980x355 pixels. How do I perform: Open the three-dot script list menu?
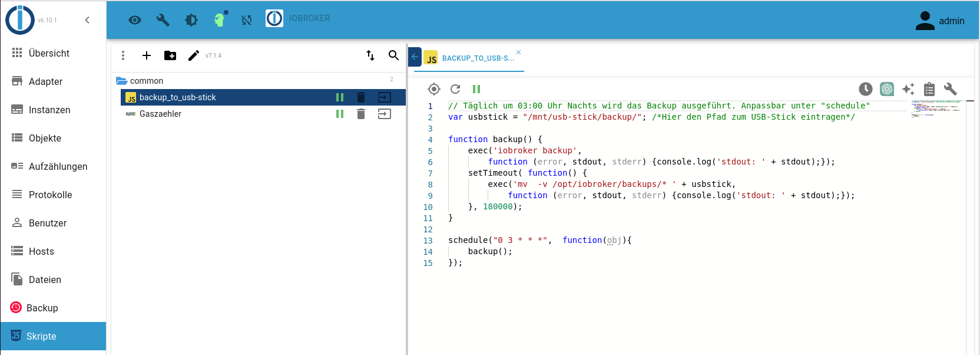pyautogui.click(x=123, y=55)
